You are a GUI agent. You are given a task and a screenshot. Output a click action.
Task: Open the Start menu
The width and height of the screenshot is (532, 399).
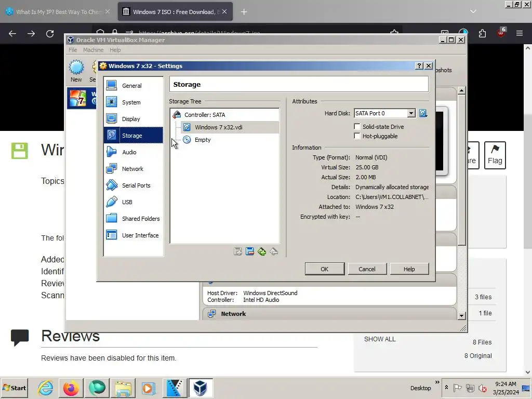[x=14, y=388]
